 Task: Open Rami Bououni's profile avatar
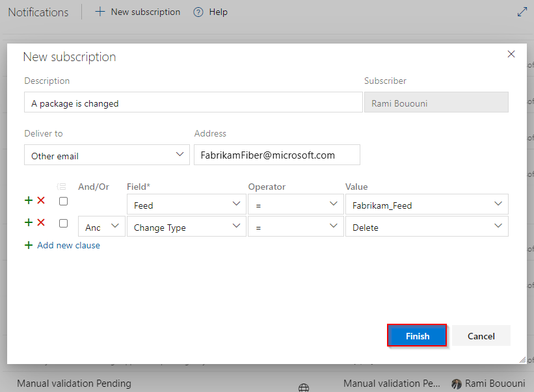[457, 384]
